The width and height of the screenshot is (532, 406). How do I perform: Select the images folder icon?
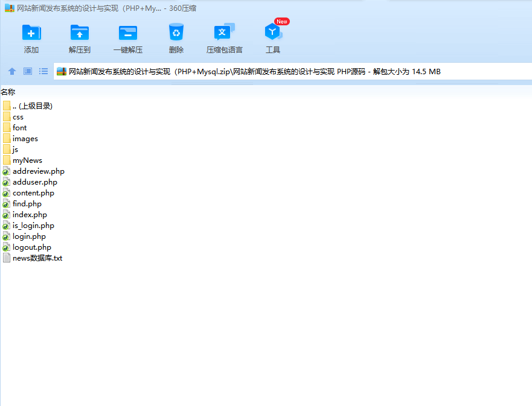tap(7, 138)
